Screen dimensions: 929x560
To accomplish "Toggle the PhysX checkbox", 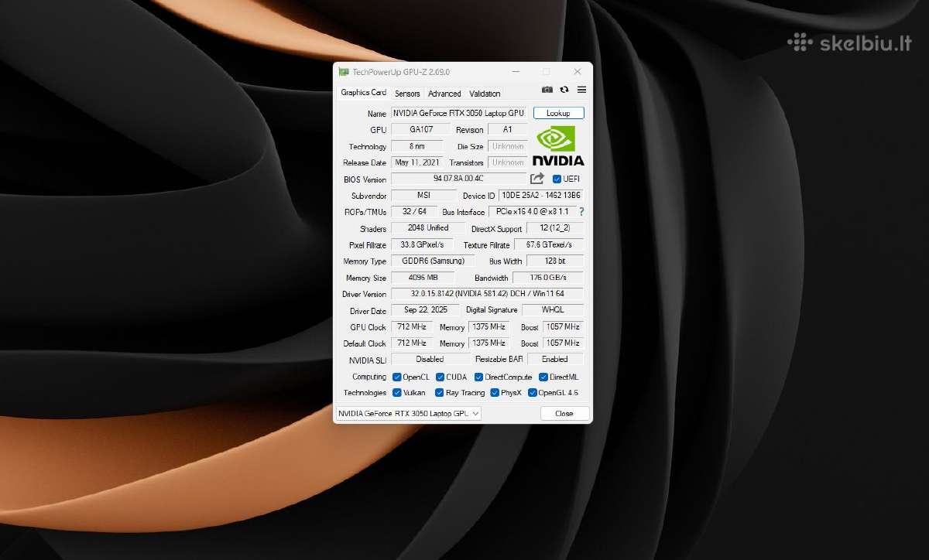I will [x=495, y=393].
